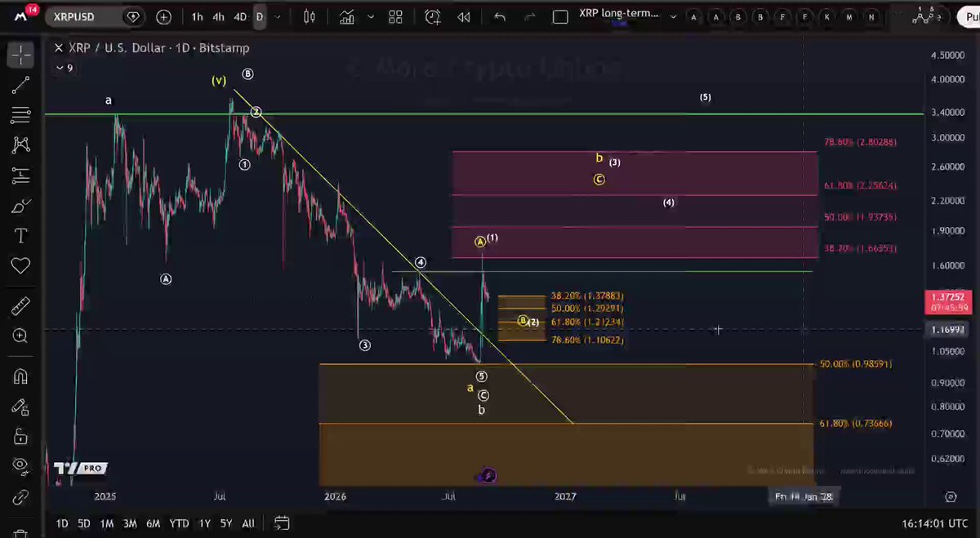This screenshot has height=538, width=980.
Task: Open the candlestick chart type selector
Action: tap(309, 16)
